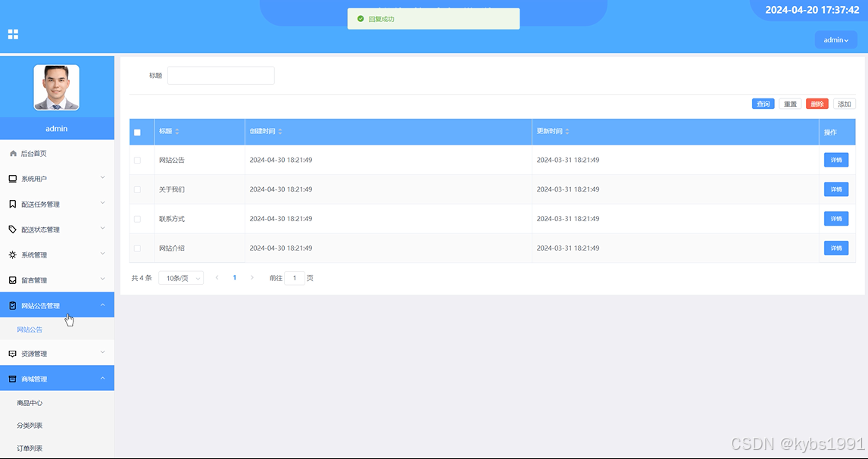The image size is (868, 459).
Task: Collapse 商城管理 menu chevron
Action: tap(102, 378)
